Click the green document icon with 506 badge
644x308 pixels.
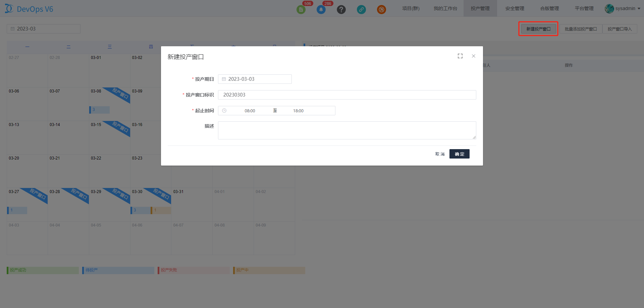click(x=301, y=10)
